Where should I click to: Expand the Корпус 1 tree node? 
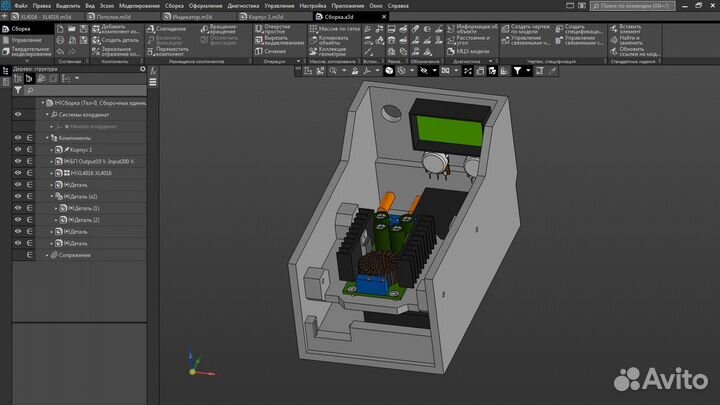click(x=51, y=150)
